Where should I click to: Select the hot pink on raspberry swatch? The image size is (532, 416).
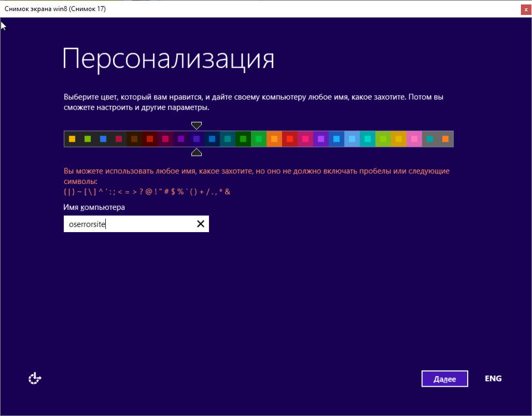click(305, 139)
